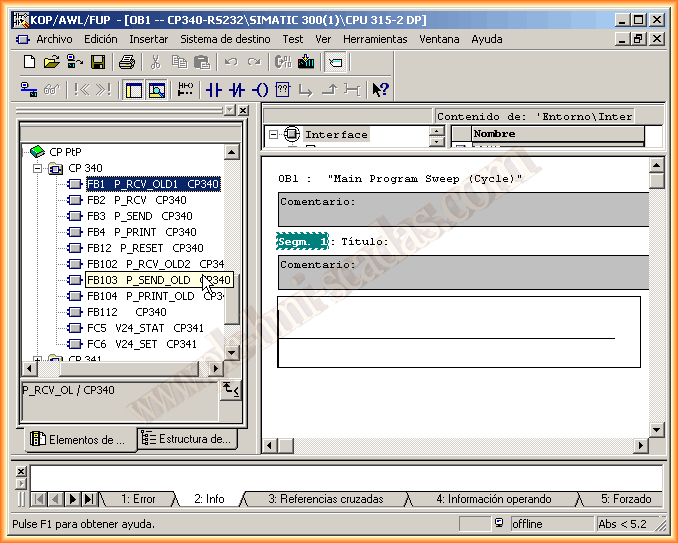Toggle the details view button with magnifier
678x543 pixels.
156,90
